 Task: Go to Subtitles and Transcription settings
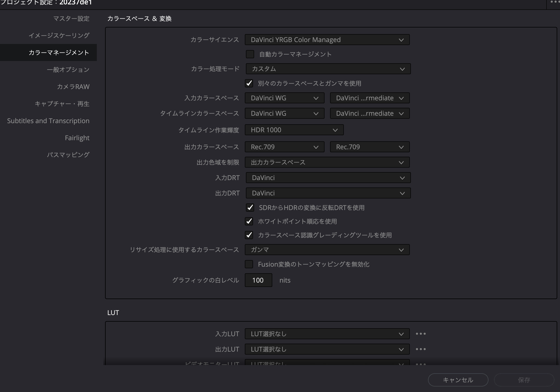[48, 121]
